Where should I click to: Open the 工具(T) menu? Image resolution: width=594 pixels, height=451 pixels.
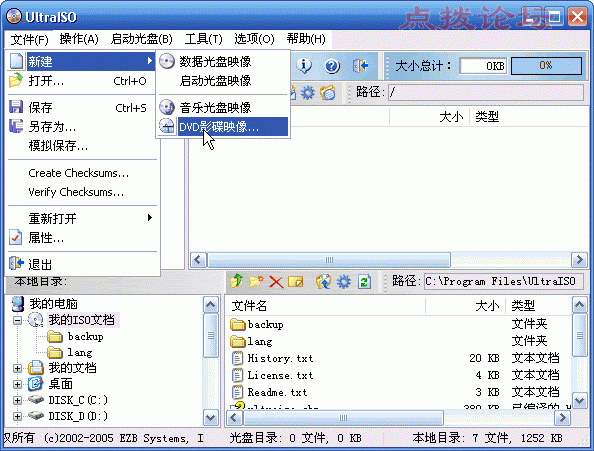click(203, 39)
